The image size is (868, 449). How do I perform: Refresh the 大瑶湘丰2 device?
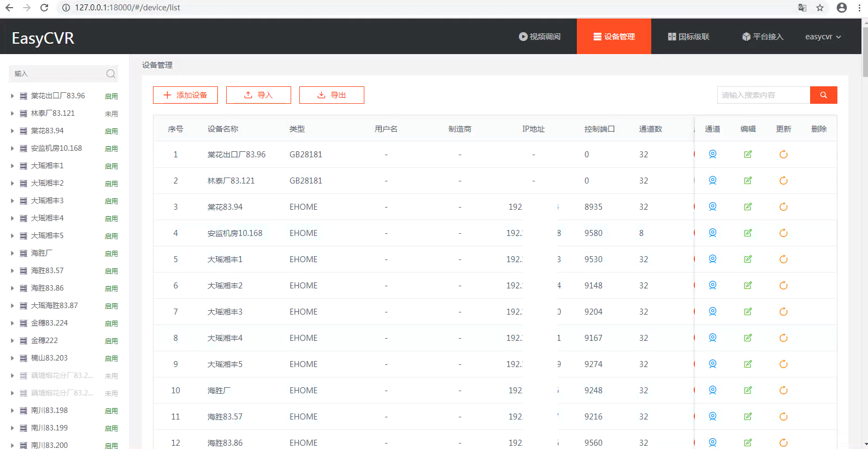[783, 285]
